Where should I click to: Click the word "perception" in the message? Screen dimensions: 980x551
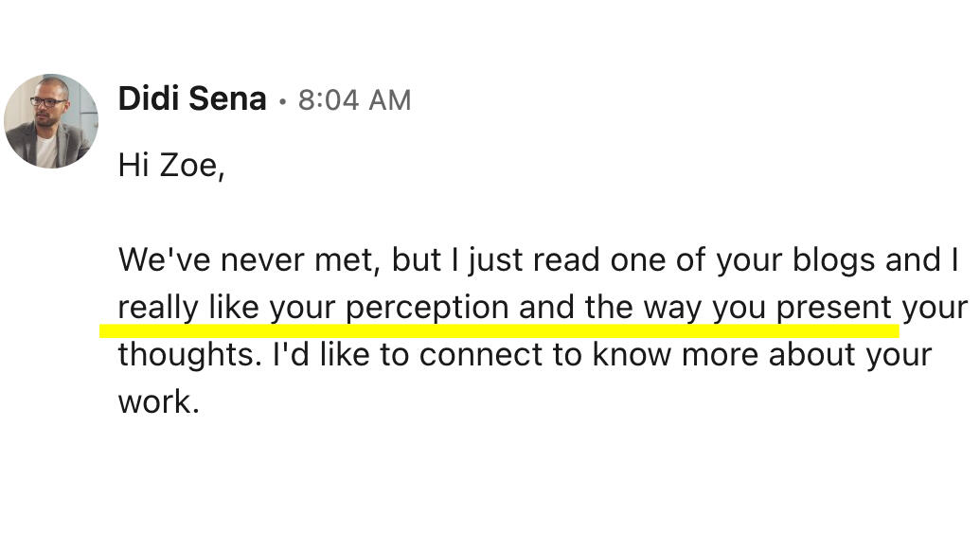point(426,308)
